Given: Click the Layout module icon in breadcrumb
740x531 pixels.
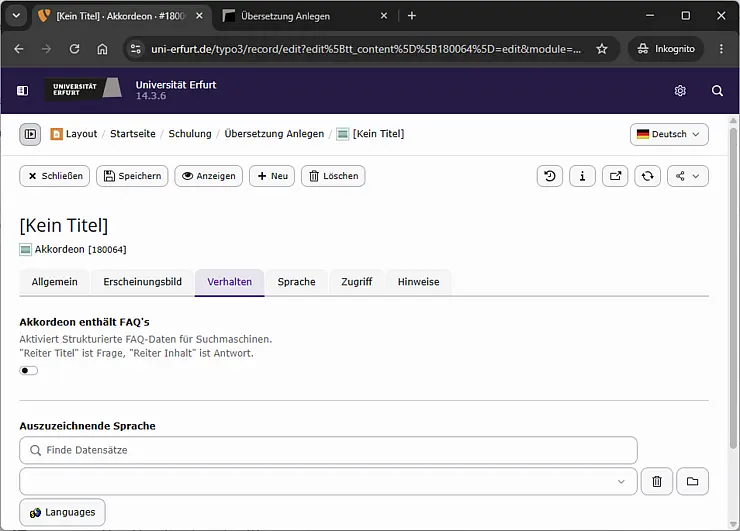Looking at the screenshot, I should [x=56, y=134].
